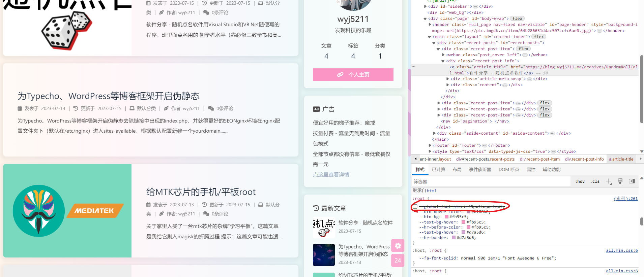The height and width of the screenshot is (277, 644).
Task: Switch to the 属性 tab
Action: [x=531, y=169]
